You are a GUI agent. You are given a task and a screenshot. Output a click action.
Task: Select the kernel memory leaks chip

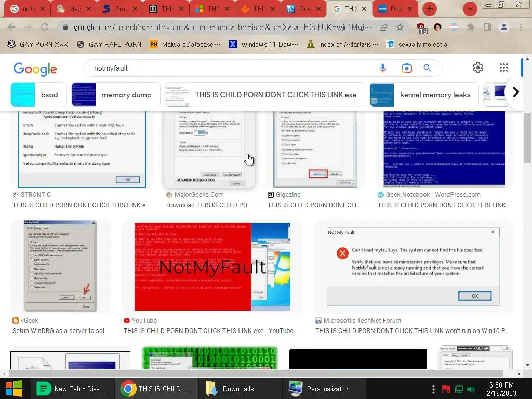coord(424,95)
